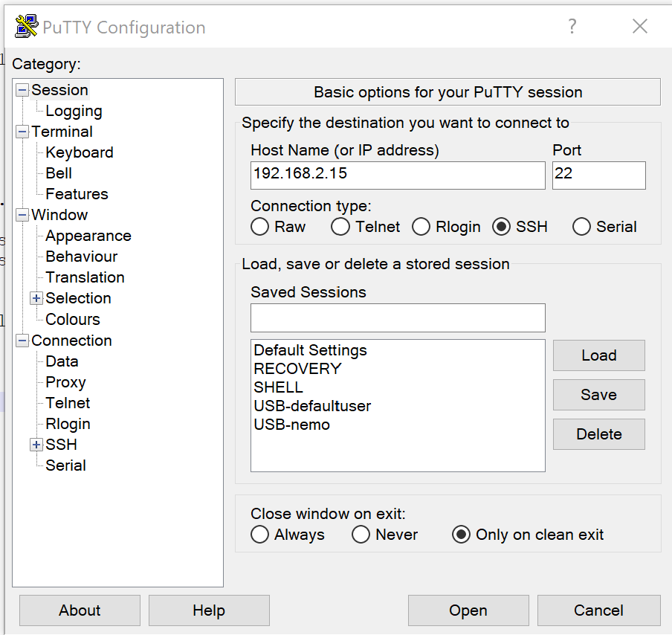The image size is (672, 635).
Task: Close the PuTTY Configuration window
Action: pyautogui.click(x=640, y=27)
